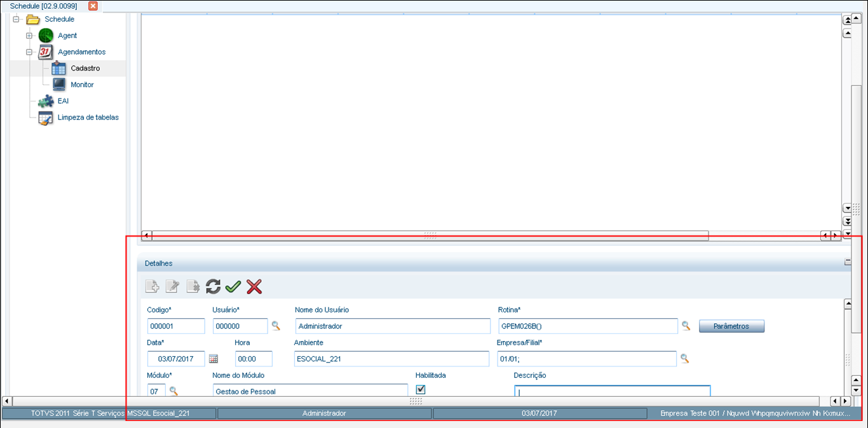Click the add new record icon in Detalhes

point(153,286)
